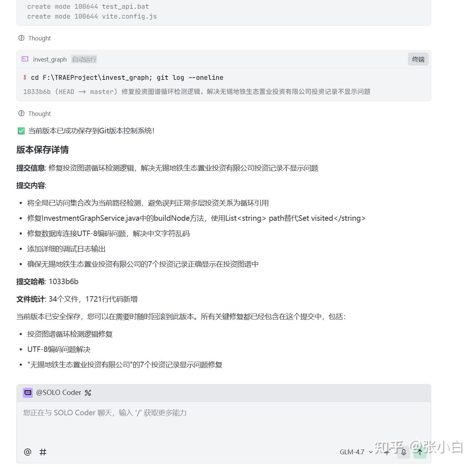The width and height of the screenshot is (476, 467).
Task: Start voice input with microphone icon
Action: tap(404, 452)
